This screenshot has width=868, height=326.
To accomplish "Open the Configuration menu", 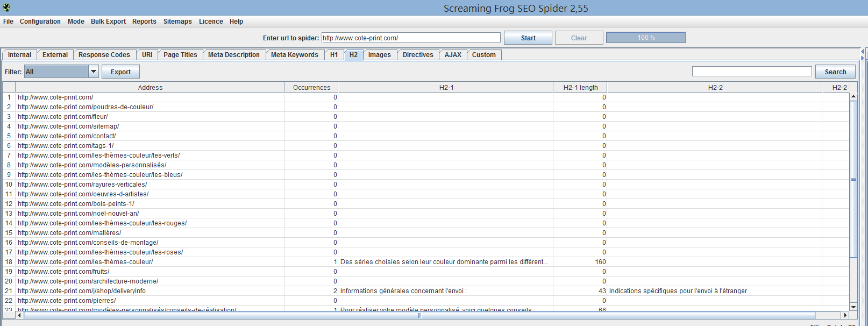I will pos(40,22).
